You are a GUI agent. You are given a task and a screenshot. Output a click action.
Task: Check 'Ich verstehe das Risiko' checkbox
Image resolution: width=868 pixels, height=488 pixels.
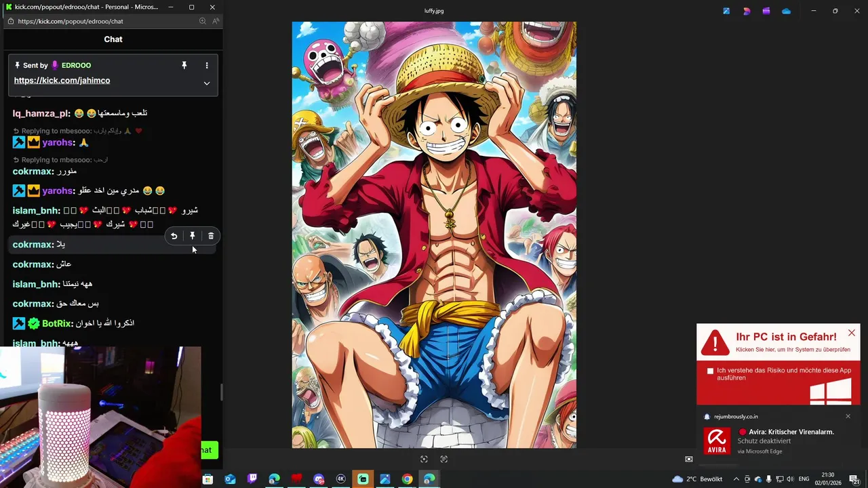click(x=711, y=371)
